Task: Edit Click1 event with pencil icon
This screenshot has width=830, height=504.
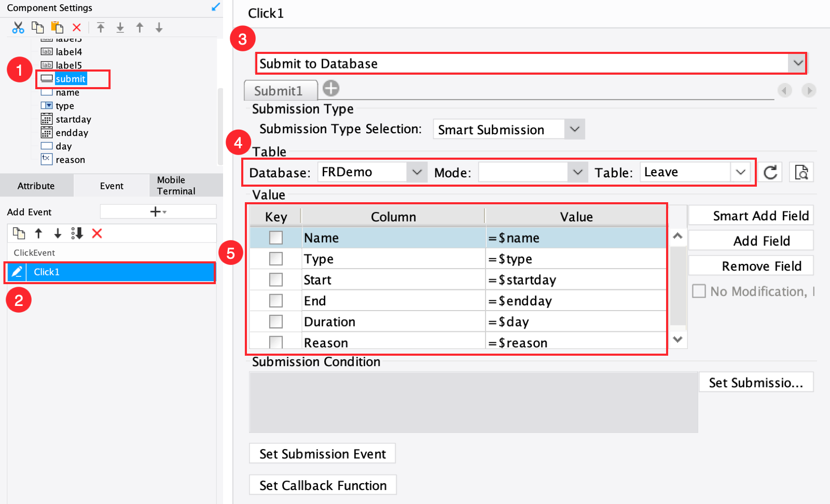Action: coord(17,272)
